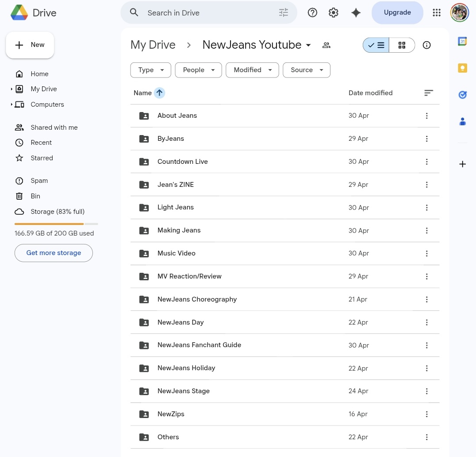Click 166.59 GB of 200 GB used
476x457 pixels.
click(x=54, y=233)
